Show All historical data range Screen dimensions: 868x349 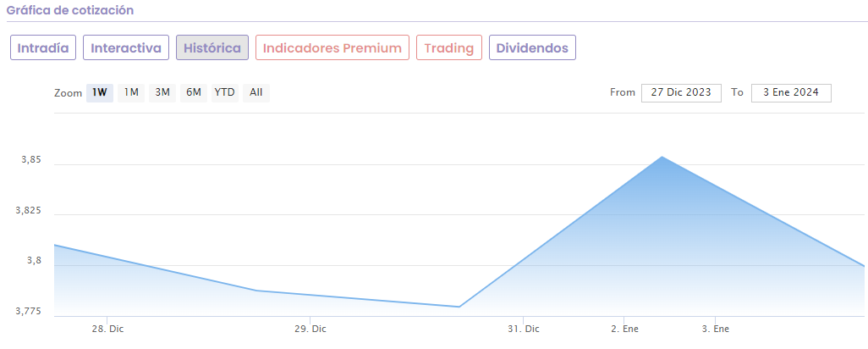tap(256, 92)
